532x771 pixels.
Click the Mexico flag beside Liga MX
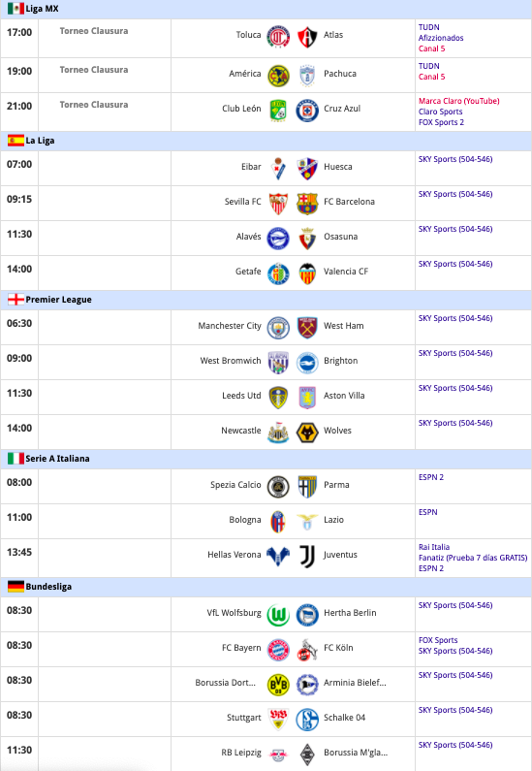(16, 9)
